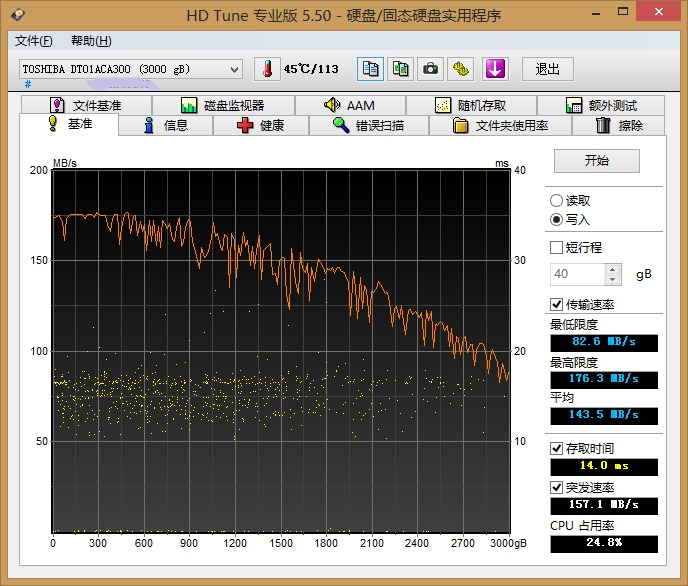Click the 157.1 MB/s burst rate value

coord(604,505)
